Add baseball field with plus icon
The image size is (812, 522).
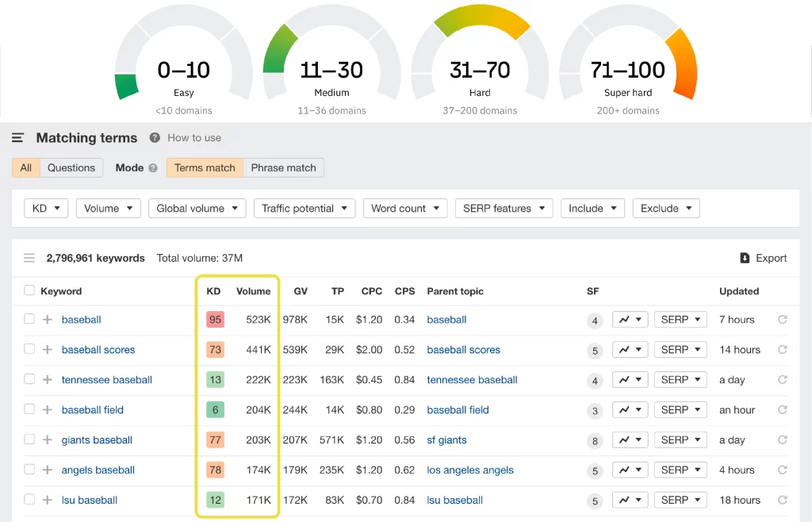pos(47,409)
